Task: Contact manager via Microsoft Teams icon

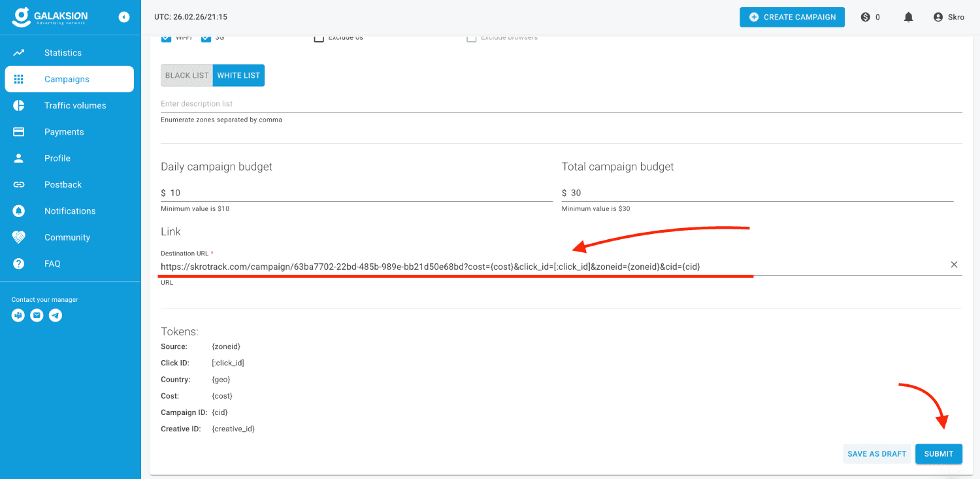Action: tap(18, 316)
